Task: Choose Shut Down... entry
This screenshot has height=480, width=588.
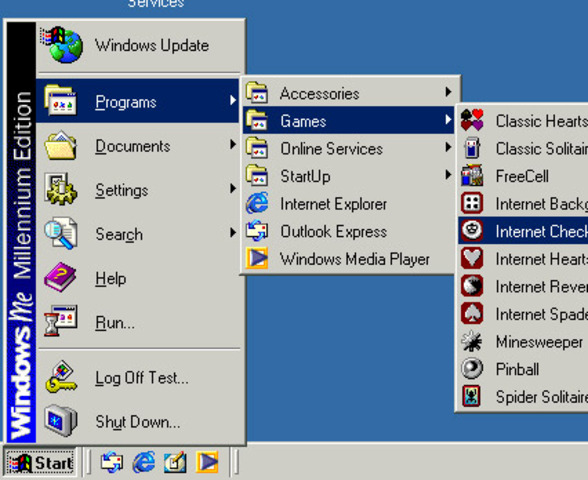Action: [x=138, y=421]
